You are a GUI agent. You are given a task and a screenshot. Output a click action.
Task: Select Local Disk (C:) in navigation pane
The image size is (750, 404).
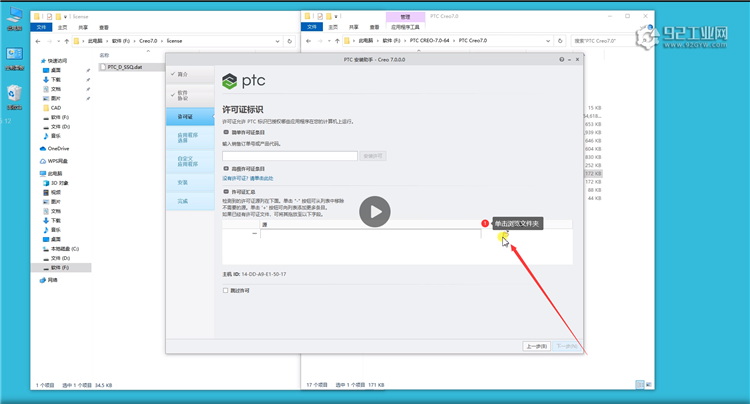click(x=61, y=249)
